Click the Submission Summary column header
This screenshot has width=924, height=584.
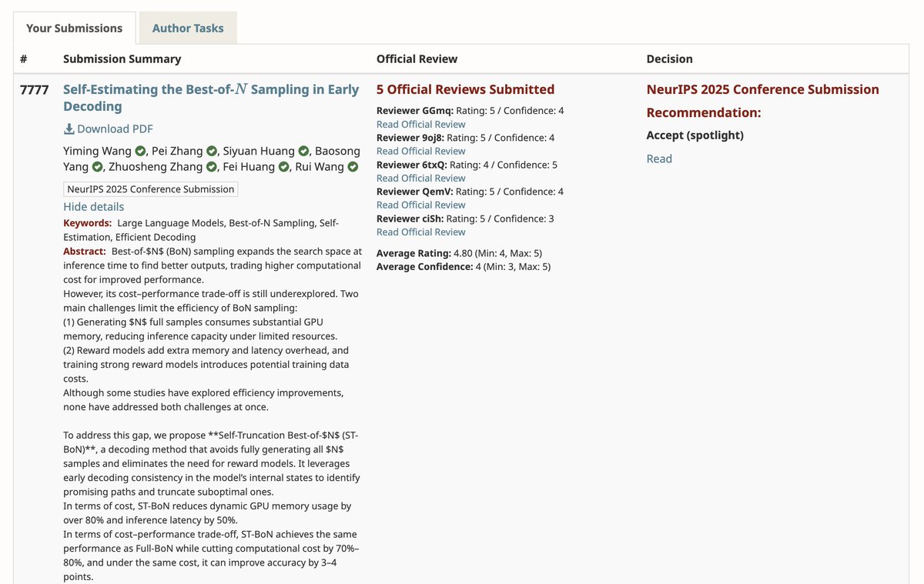tap(122, 58)
